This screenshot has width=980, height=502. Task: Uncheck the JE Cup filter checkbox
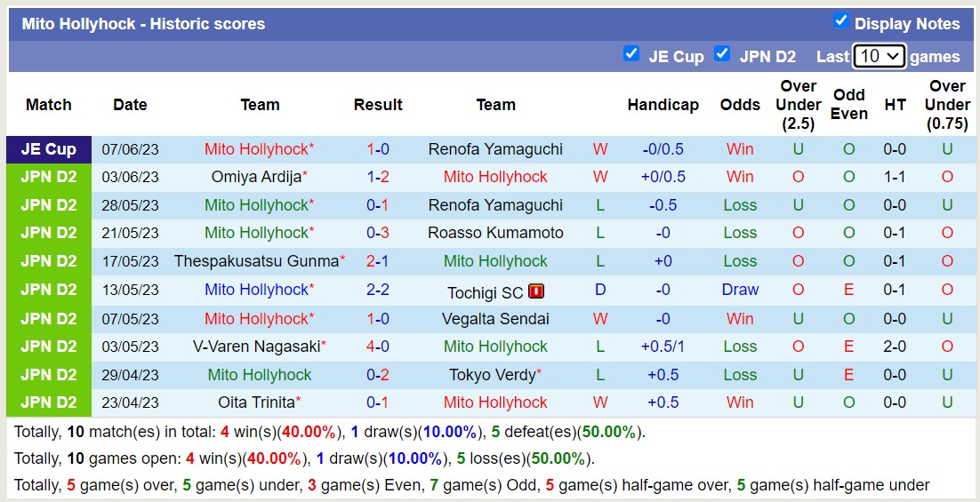631,53
